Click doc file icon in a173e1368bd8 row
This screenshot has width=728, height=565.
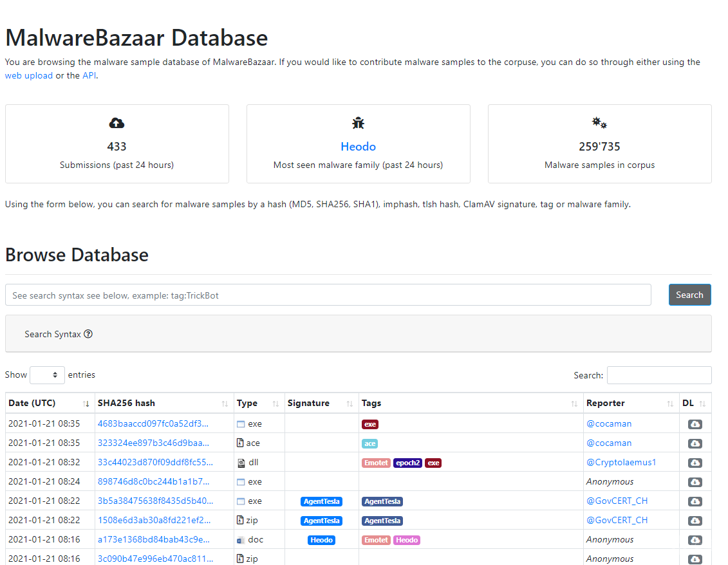click(241, 540)
